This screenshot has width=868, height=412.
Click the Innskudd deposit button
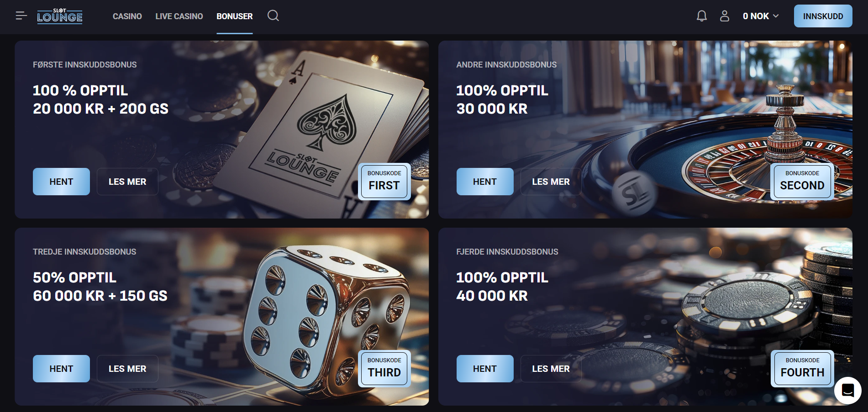pos(823,16)
